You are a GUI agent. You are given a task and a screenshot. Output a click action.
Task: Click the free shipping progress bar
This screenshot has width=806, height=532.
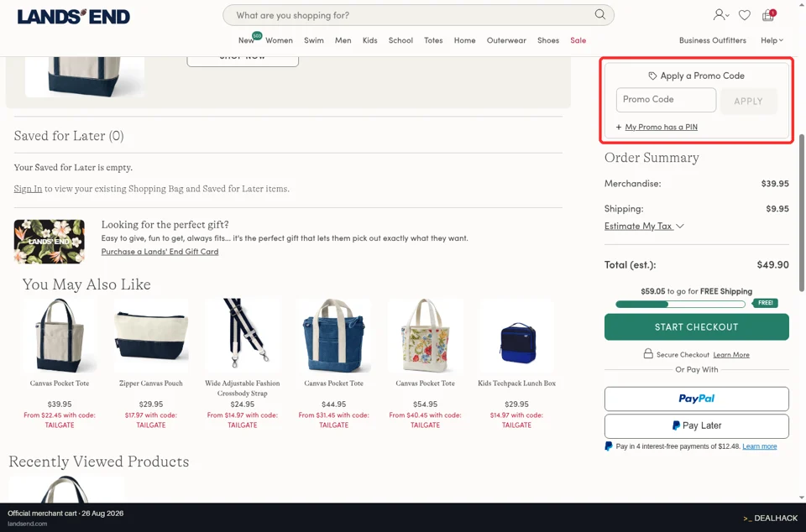(x=680, y=305)
